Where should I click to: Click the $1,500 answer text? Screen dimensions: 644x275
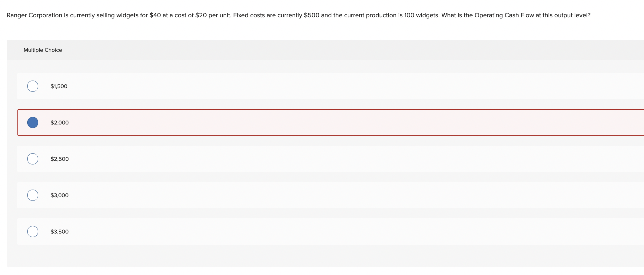click(59, 86)
